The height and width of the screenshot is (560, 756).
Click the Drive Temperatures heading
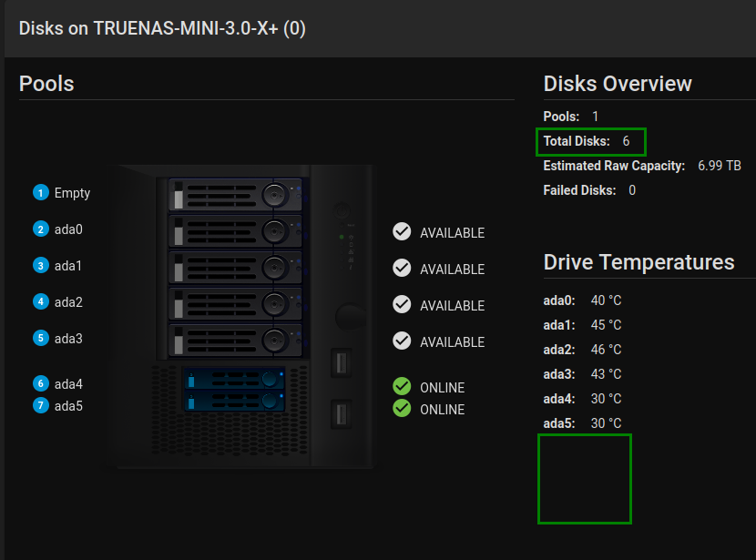[639, 262]
